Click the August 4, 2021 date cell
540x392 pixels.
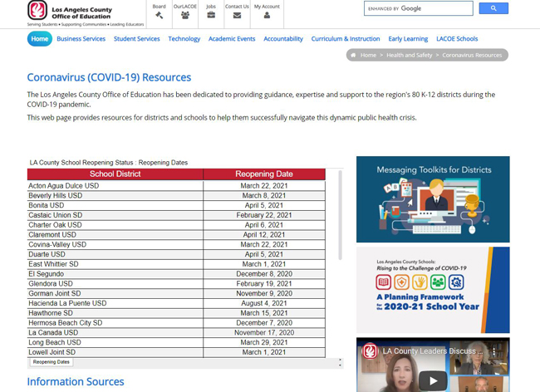264,303
